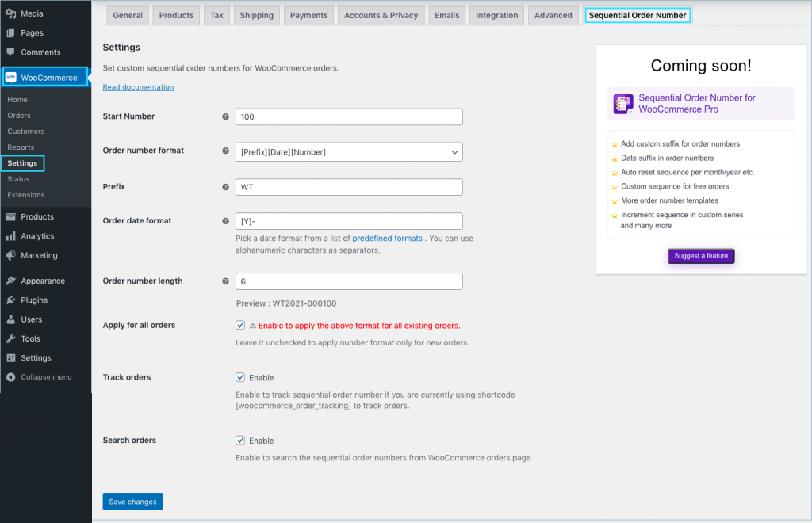The image size is (812, 523).
Task: Open Sequential Order Number for WooCommerce Pro link
Action: coord(696,104)
